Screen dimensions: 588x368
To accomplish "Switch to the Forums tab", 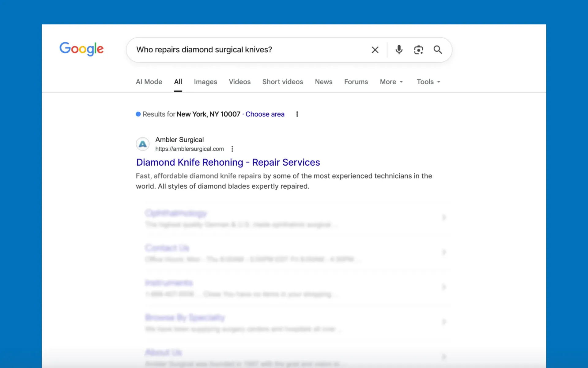I will (356, 82).
